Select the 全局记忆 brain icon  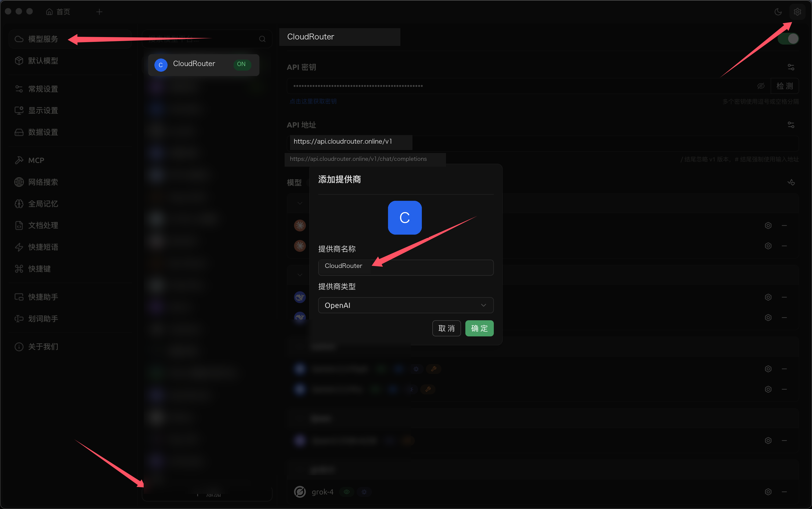[x=19, y=204]
